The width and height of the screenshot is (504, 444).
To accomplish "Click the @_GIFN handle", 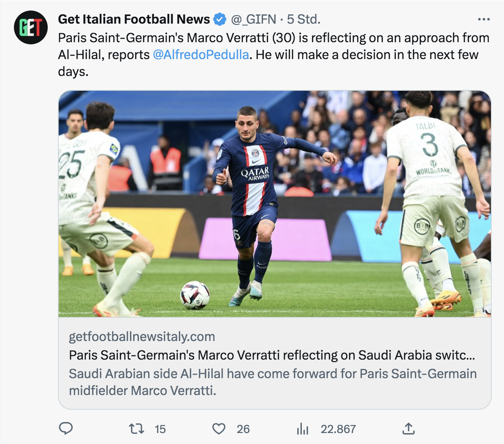I will click(x=253, y=19).
